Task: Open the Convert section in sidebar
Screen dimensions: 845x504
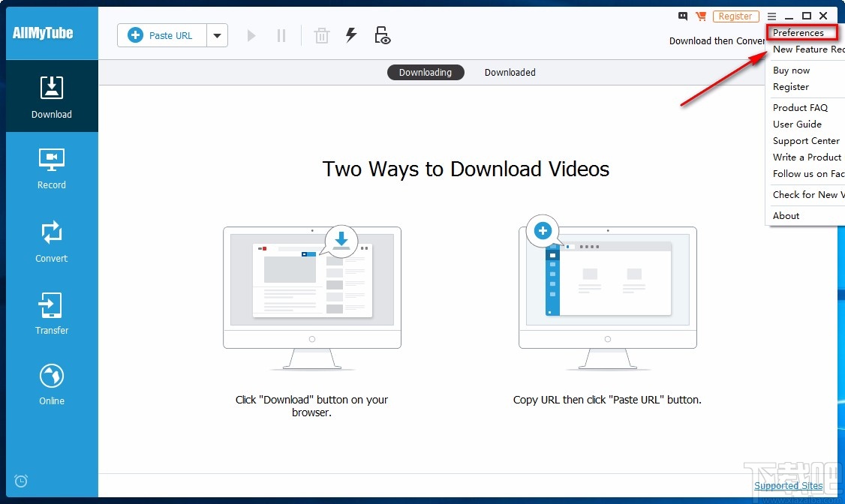Action: click(x=52, y=241)
